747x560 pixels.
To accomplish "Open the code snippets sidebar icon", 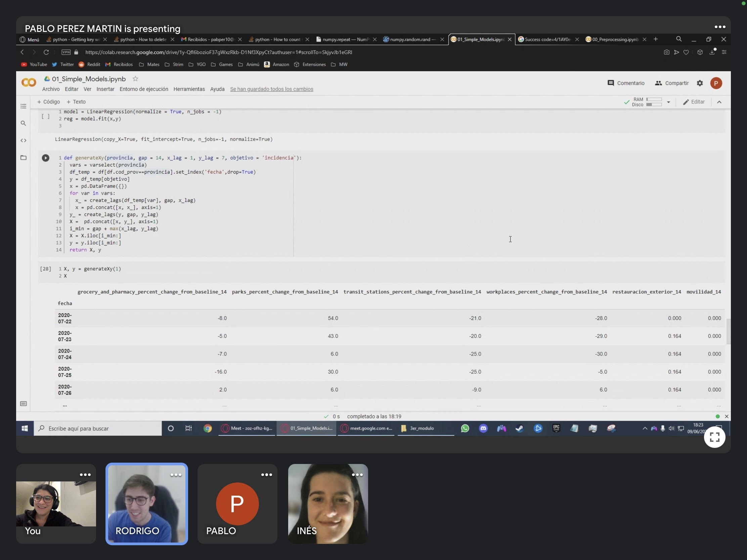I will click(23, 140).
